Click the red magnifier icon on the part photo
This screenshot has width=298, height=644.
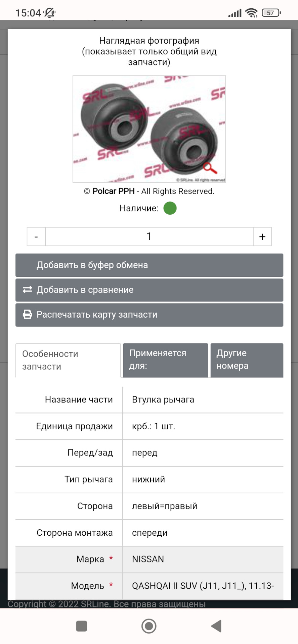tap(210, 168)
